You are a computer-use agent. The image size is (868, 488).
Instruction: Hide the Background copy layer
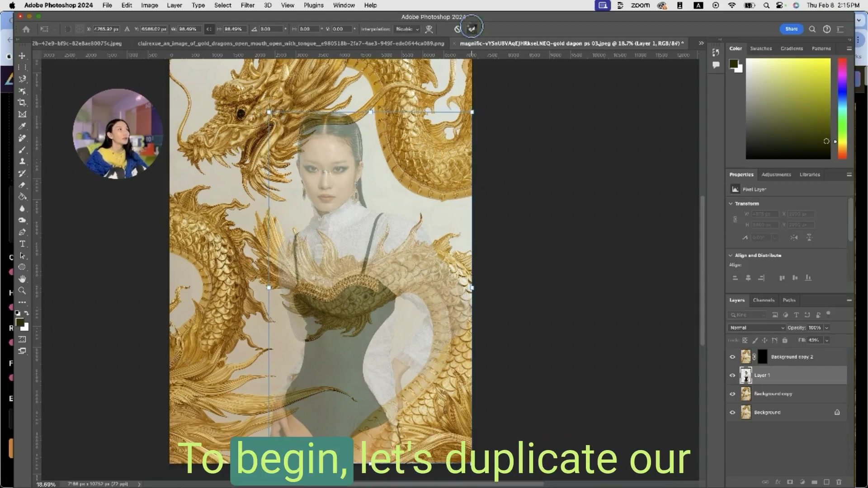pyautogui.click(x=732, y=394)
